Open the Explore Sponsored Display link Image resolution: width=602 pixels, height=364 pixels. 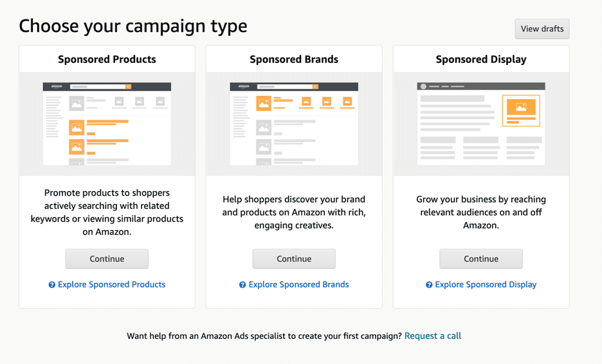pos(486,284)
